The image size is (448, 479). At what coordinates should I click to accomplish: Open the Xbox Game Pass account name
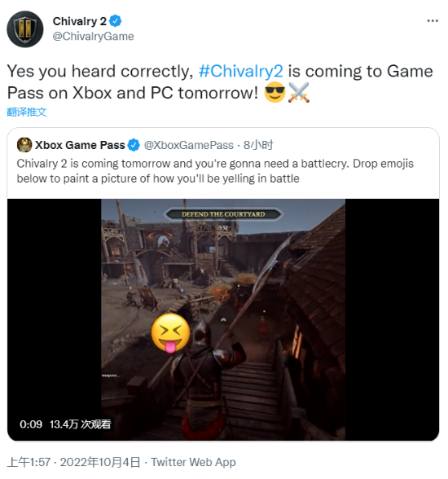click(80, 145)
